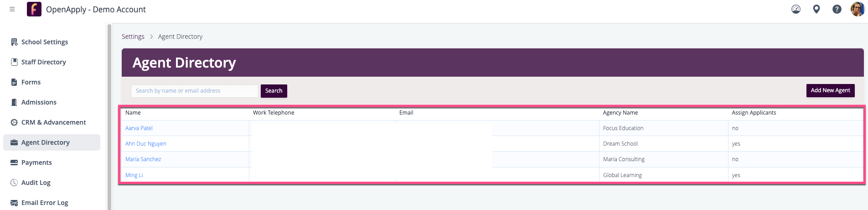868x210 pixels.
Task: Focus the name or email search field
Action: [x=195, y=91]
